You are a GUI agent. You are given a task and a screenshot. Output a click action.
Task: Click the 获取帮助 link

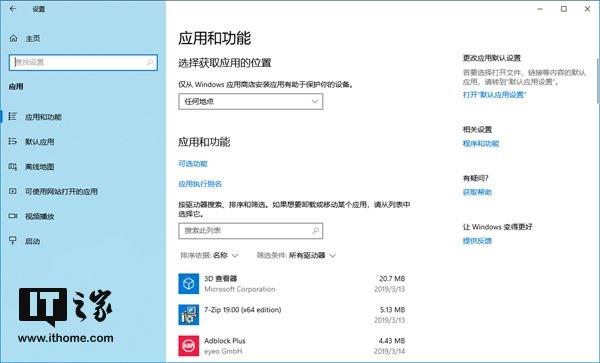point(477,192)
